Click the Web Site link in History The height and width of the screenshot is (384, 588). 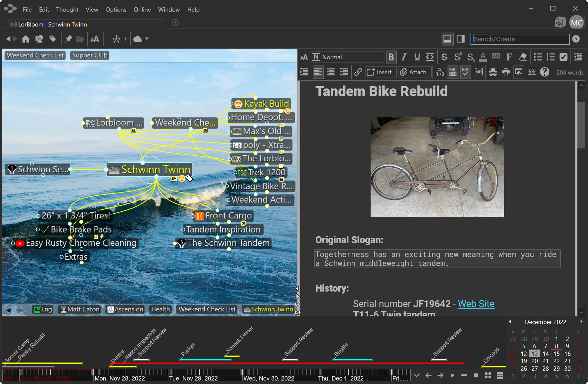click(x=476, y=303)
